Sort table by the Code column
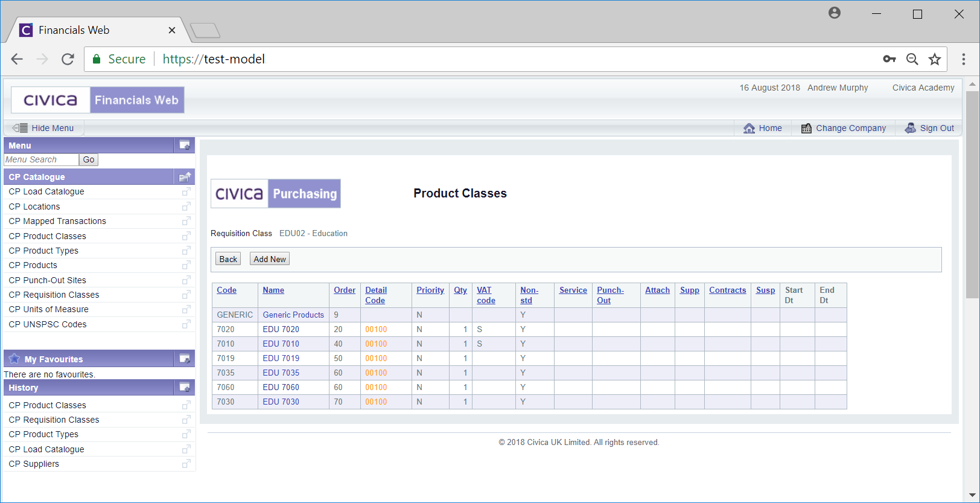 tap(227, 290)
